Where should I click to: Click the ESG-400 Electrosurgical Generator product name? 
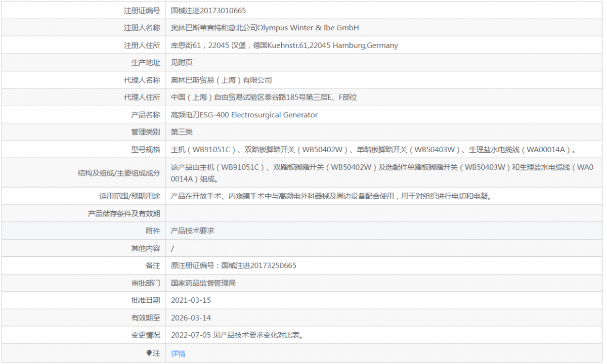coord(244,115)
